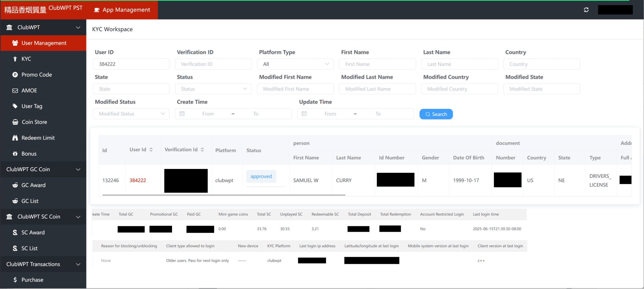Viewport: 644px width, 289px height.
Task: Click the Promo Code sidebar icon
Action: (15, 75)
